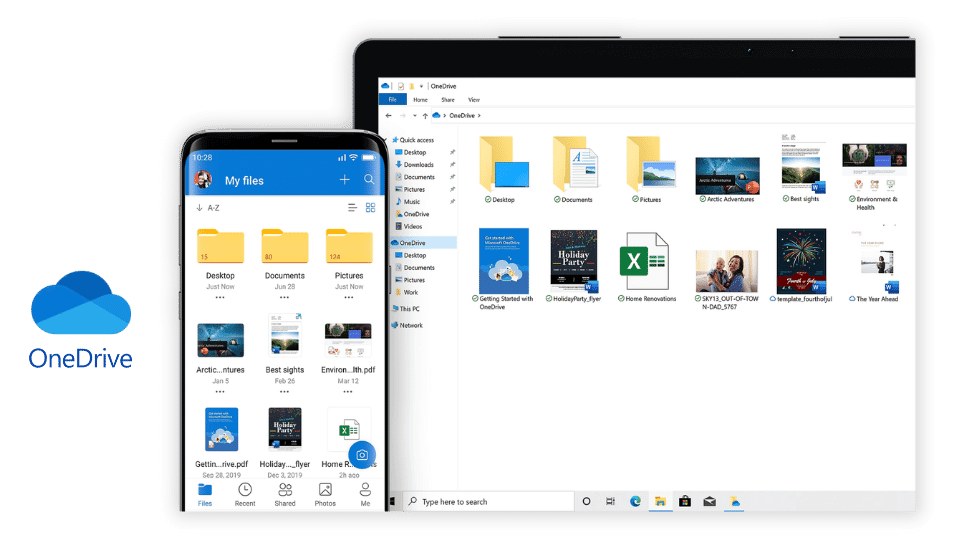Select Downloads in navigation pane
Image resolution: width=960 pixels, height=540 pixels.
coord(415,165)
